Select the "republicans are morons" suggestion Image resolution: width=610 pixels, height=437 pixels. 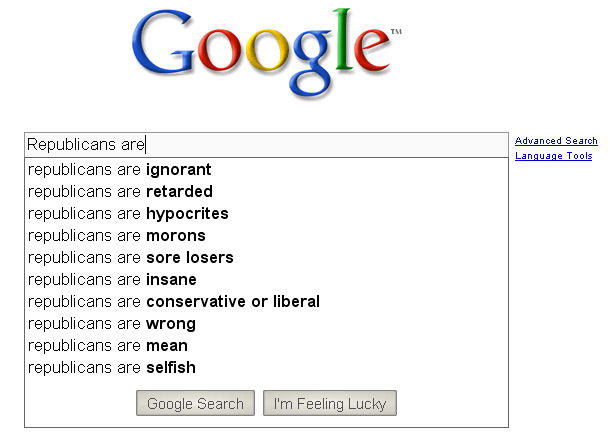[x=117, y=236]
